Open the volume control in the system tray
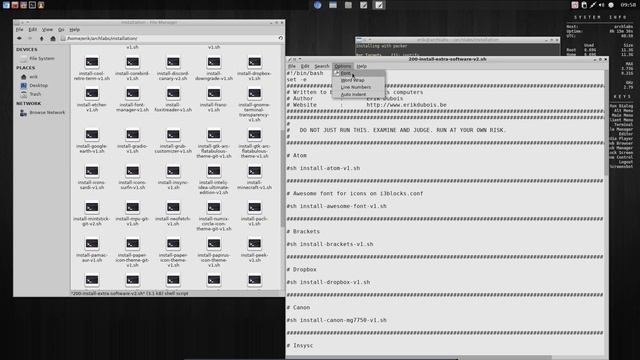Viewport: 640px width, 360px height. click(x=602, y=5)
